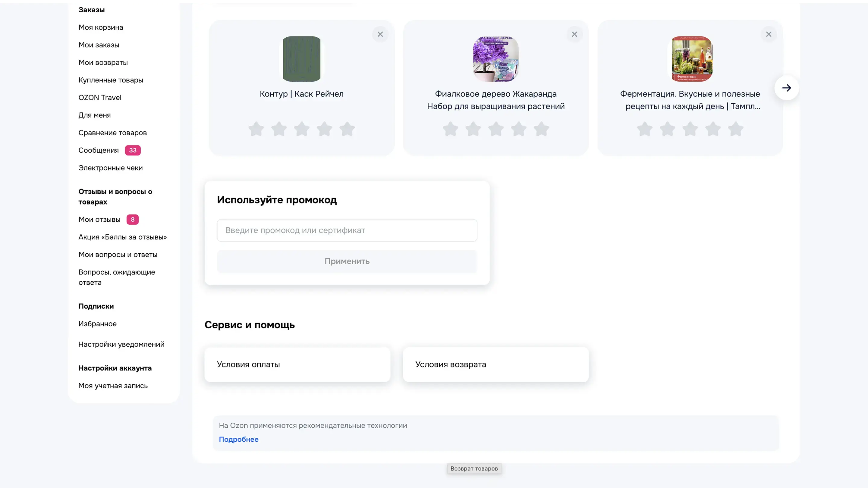Click the Контур book green cover image

tap(302, 59)
